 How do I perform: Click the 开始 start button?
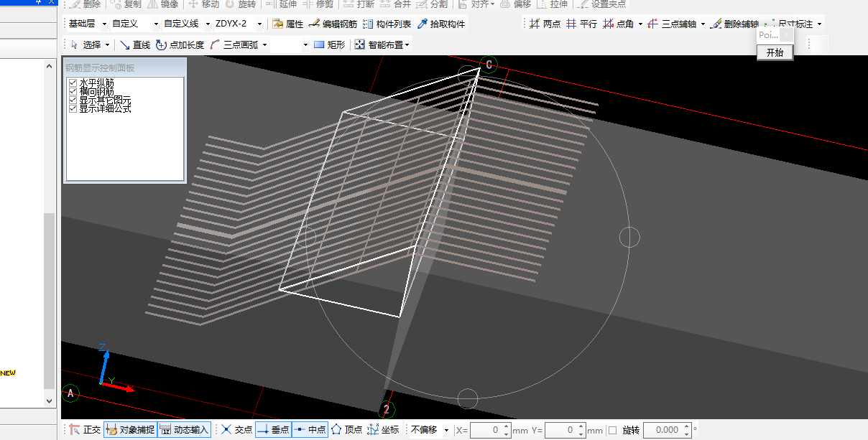pos(775,52)
